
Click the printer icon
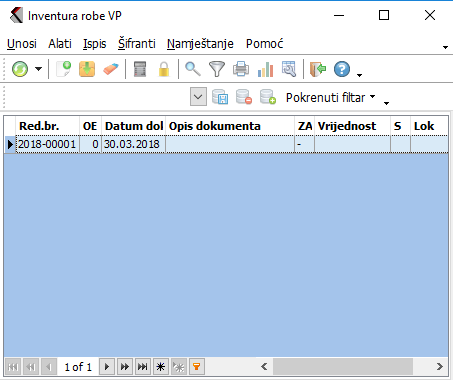tap(241, 69)
